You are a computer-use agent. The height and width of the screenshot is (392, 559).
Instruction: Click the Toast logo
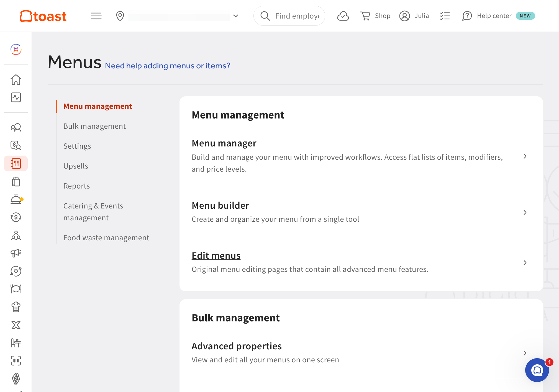43,16
